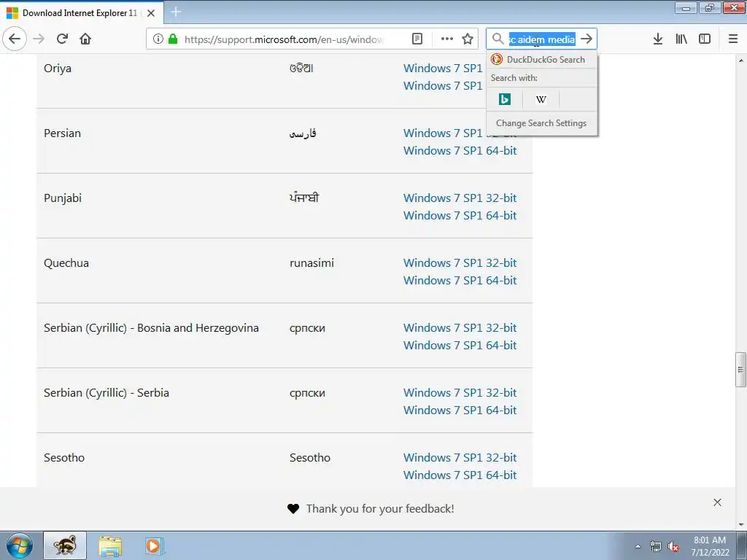
Task: Open Serbian Serbia Windows 7 32-bit link
Action: (460, 393)
